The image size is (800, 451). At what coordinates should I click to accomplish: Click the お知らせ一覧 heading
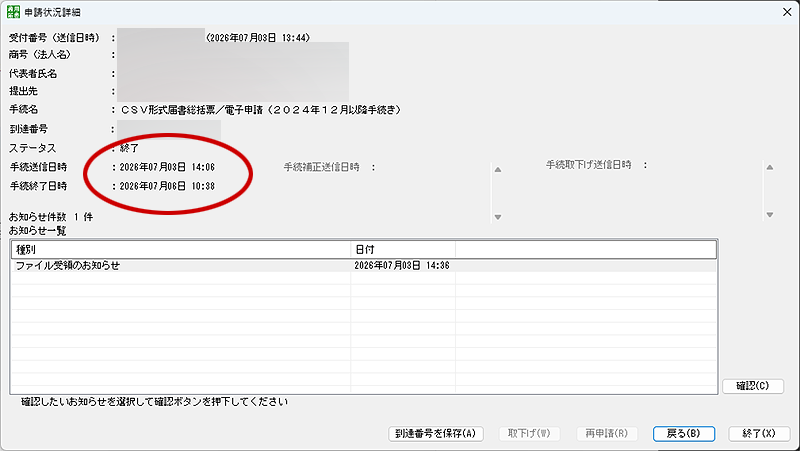(x=38, y=231)
